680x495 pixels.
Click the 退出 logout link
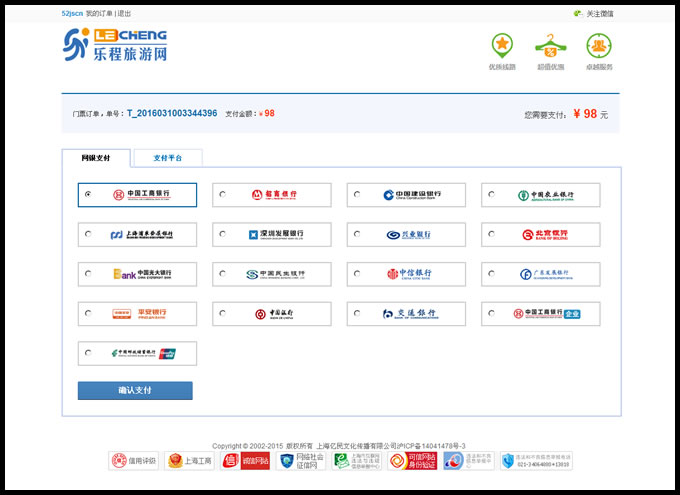124,14
